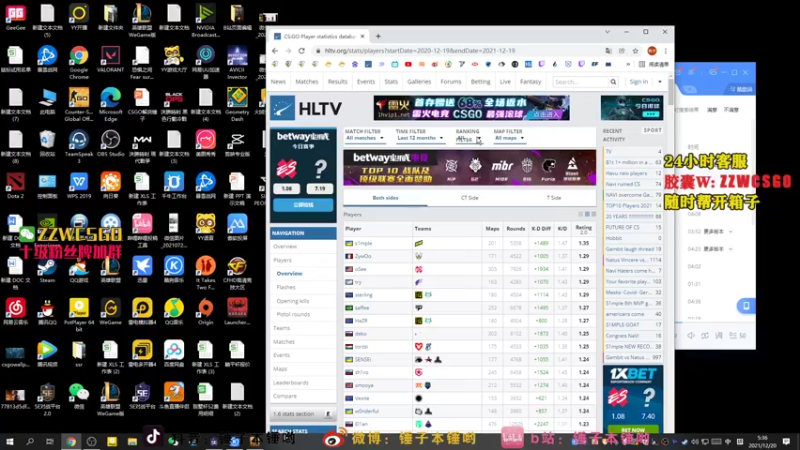800x450 pixels.
Task: Switch to the CT Side tab
Action: (469, 198)
